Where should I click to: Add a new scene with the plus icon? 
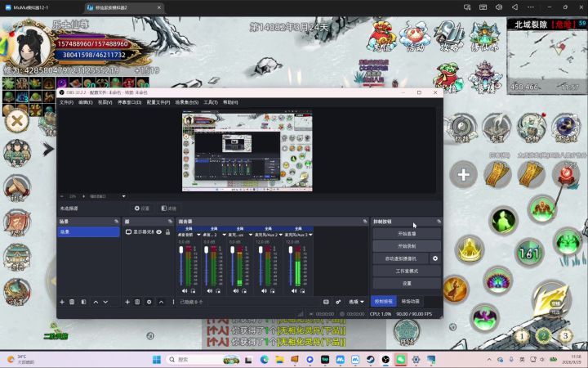click(x=62, y=302)
